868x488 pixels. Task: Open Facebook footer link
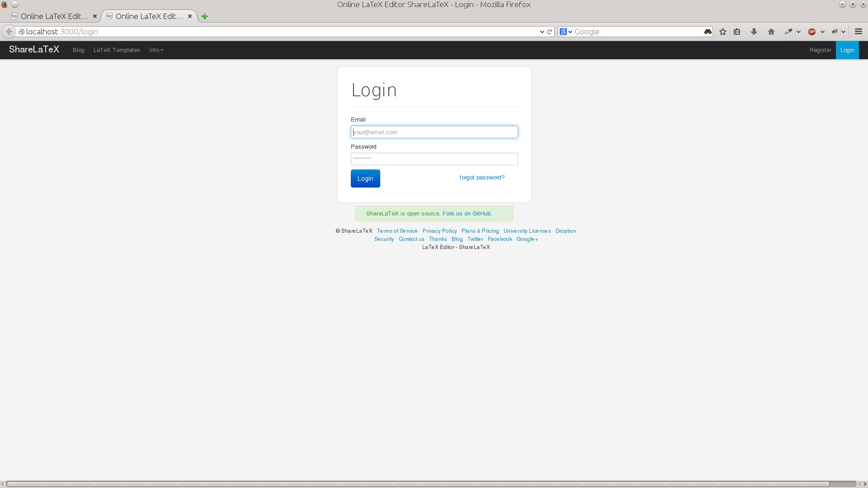(500, 239)
